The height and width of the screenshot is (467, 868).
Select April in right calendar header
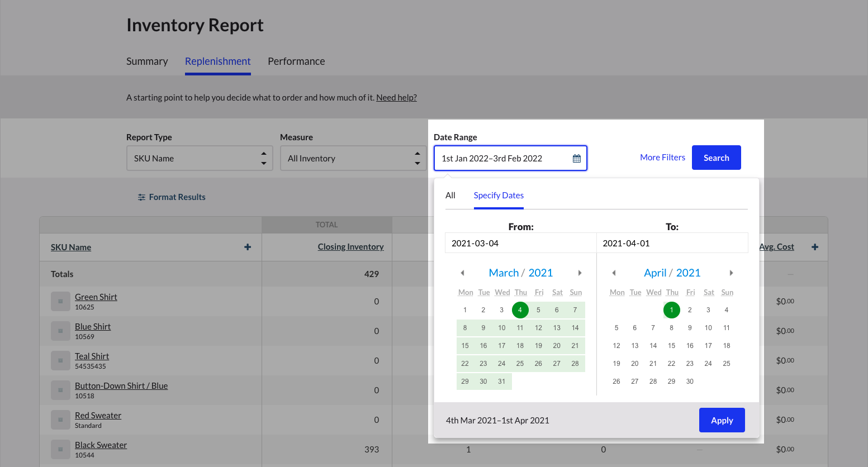click(x=655, y=273)
